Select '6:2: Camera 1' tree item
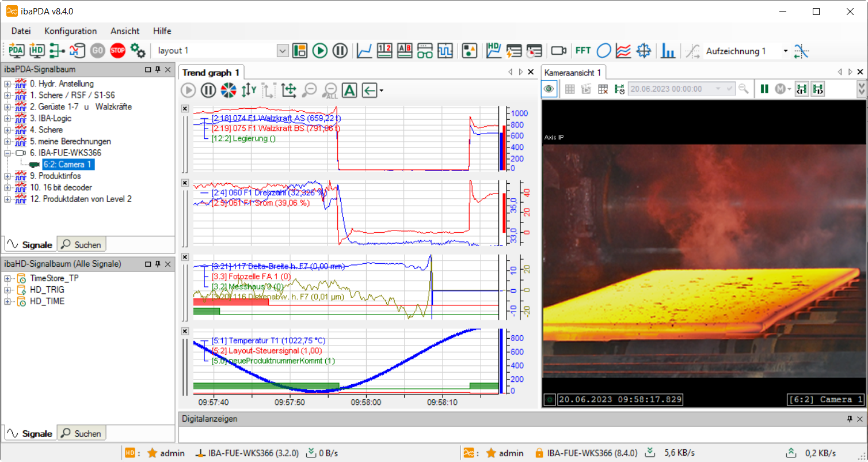868x462 pixels. [67, 165]
